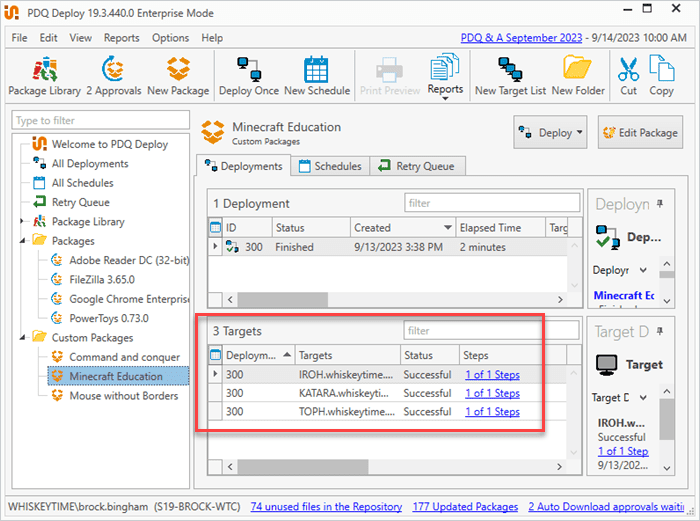The image size is (700, 521).
Task: Collapse the Custom Packages folder node
Action: tap(22, 338)
